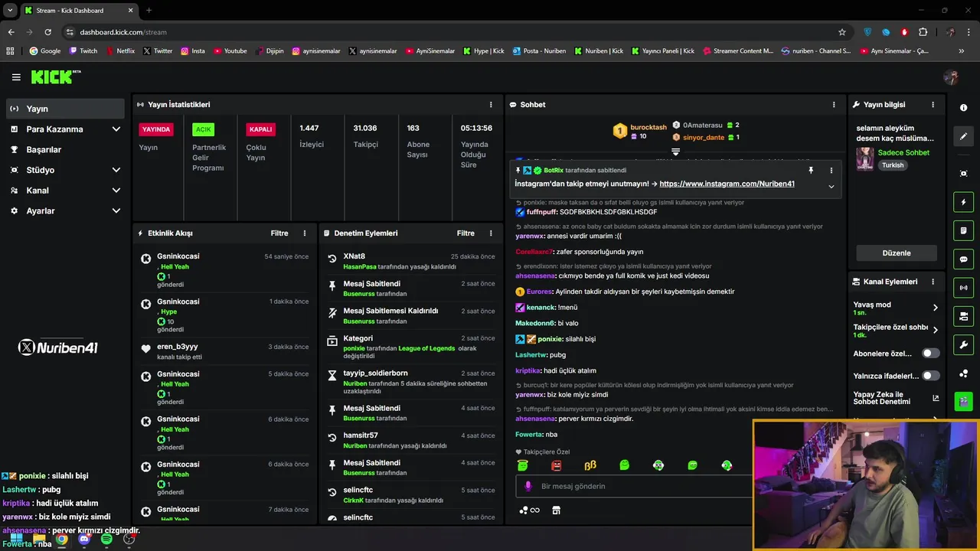Screen dimensions: 980x551
Task: Click the pencil edit icon in right sidebar
Action: [963, 136]
